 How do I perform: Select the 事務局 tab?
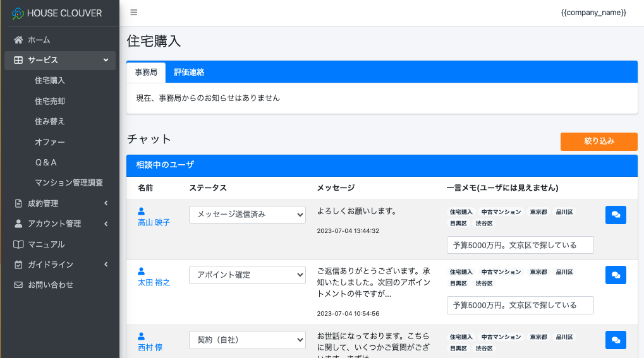pos(146,72)
